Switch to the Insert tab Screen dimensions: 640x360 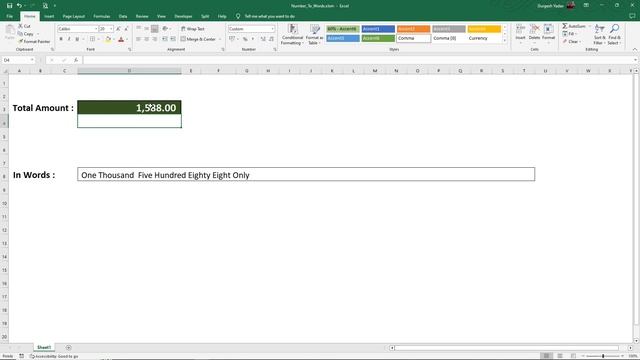click(49, 16)
